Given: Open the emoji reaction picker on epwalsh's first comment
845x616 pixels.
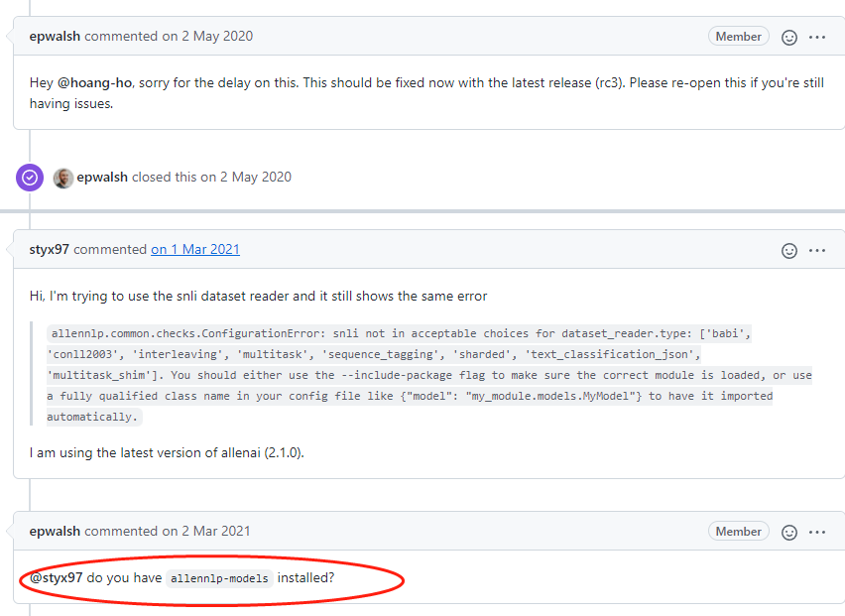Looking at the screenshot, I should 788,36.
